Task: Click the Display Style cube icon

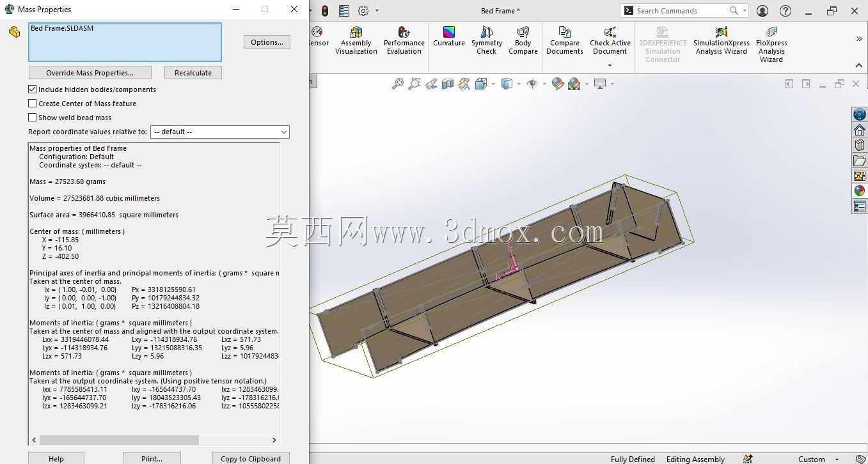Action: [x=507, y=84]
